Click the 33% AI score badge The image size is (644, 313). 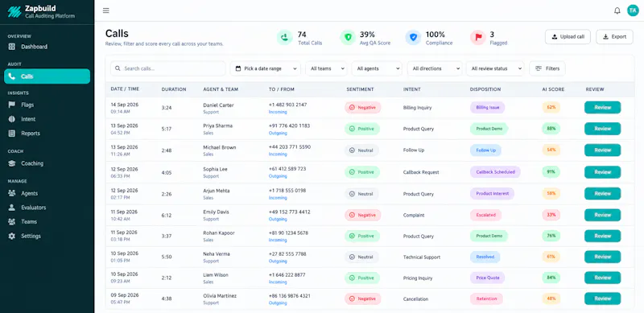(551, 215)
